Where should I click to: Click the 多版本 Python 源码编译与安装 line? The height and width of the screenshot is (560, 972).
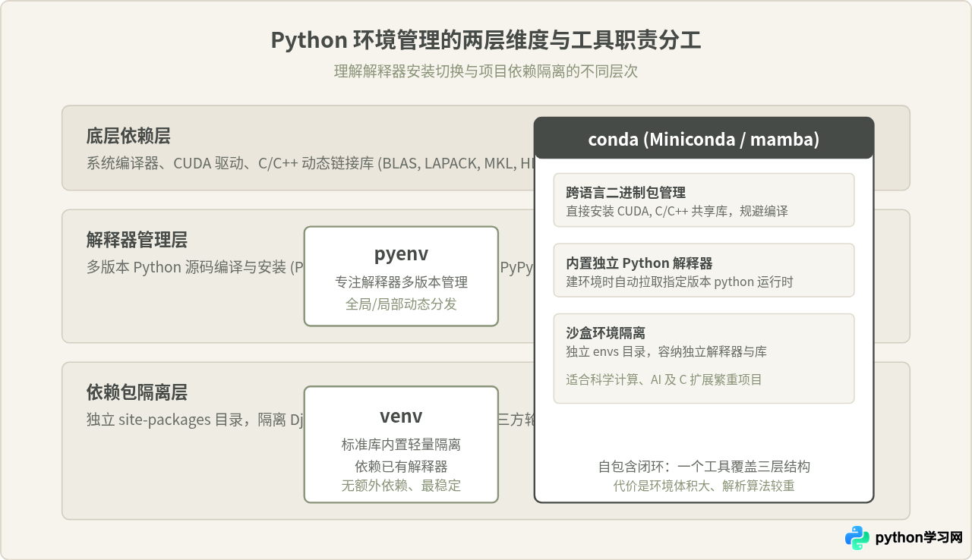click(x=195, y=267)
